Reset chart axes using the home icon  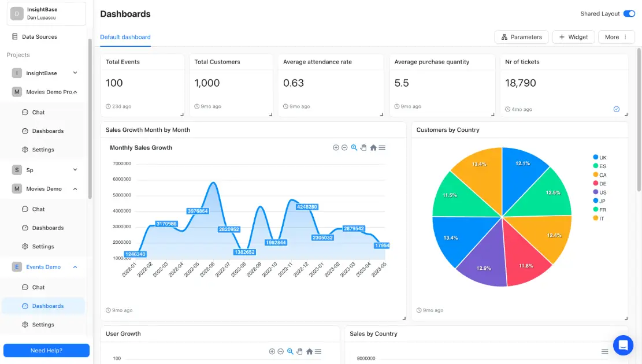point(373,147)
